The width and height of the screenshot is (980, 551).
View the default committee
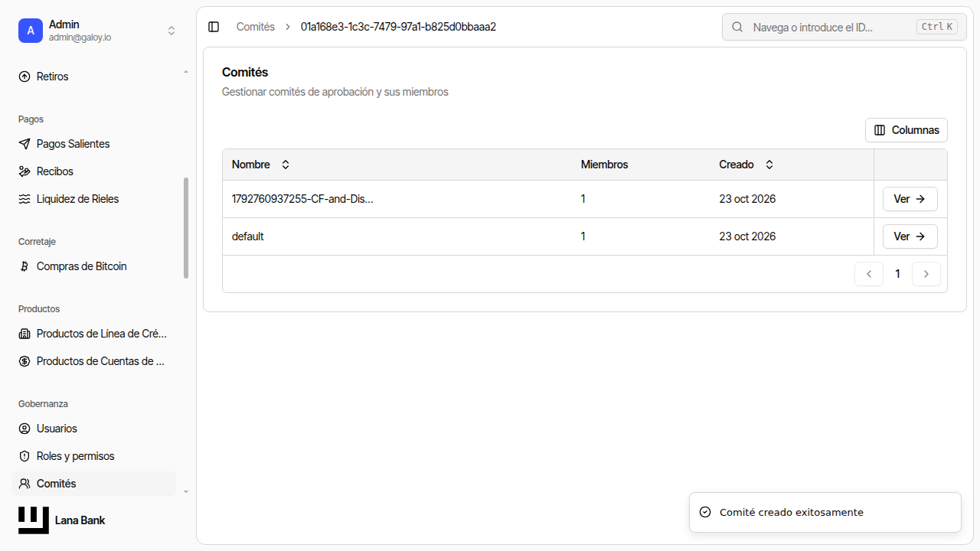[x=910, y=236]
